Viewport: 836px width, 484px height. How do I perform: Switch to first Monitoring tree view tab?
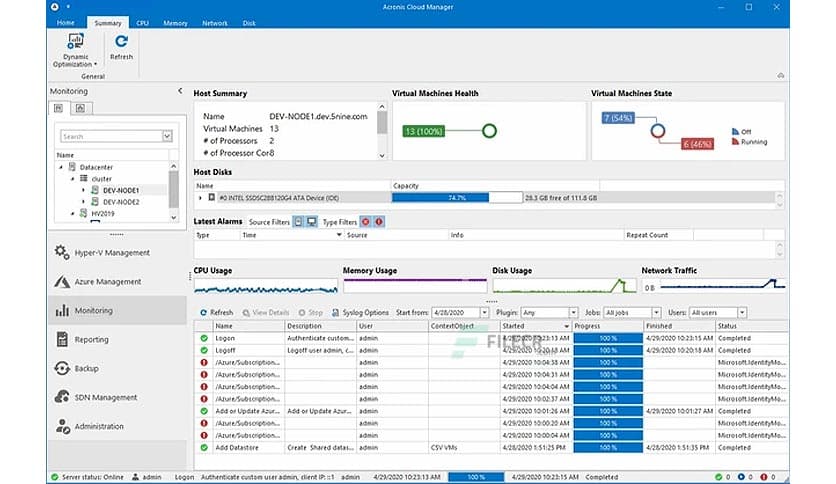pyautogui.click(x=59, y=108)
